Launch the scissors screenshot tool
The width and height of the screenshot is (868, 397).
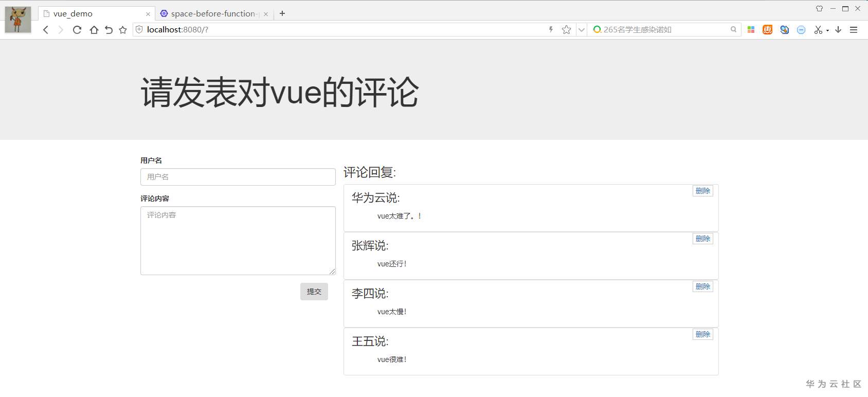pos(818,30)
